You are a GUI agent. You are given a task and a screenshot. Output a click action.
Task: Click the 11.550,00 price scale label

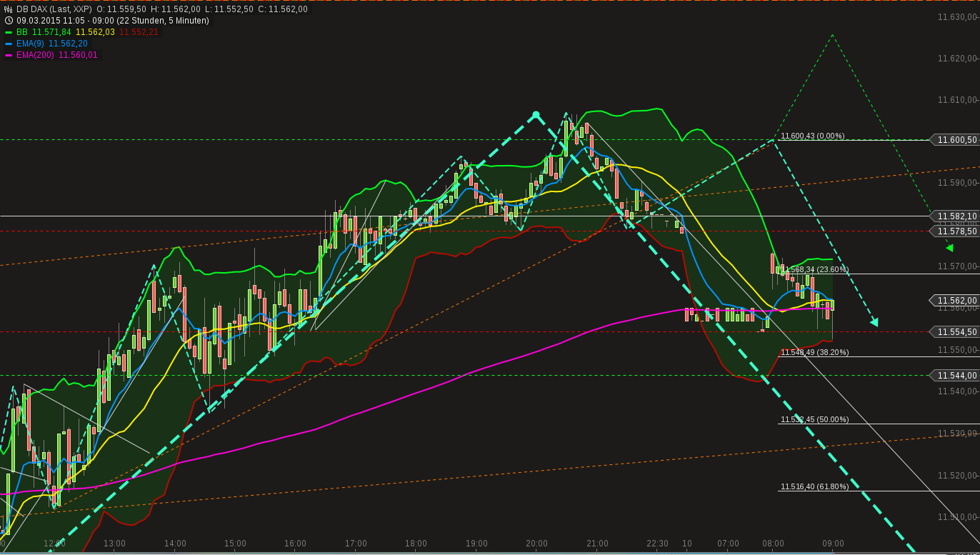click(957, 350)
